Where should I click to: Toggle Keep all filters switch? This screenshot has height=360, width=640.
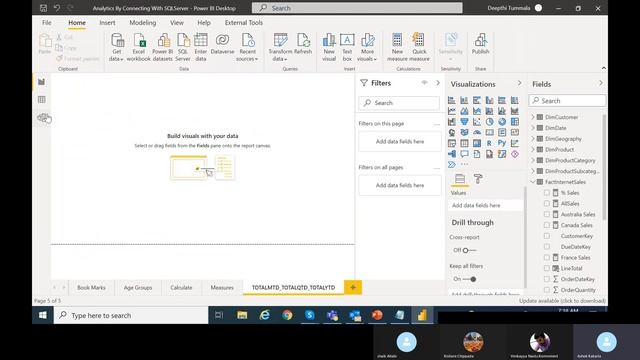click(x=469, y=279)
